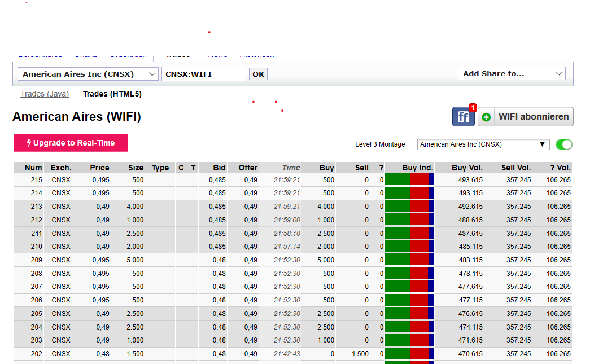Click the ff icon with notification badge
603x364 pixels.
pyautogui.click(x=463, y=117)
